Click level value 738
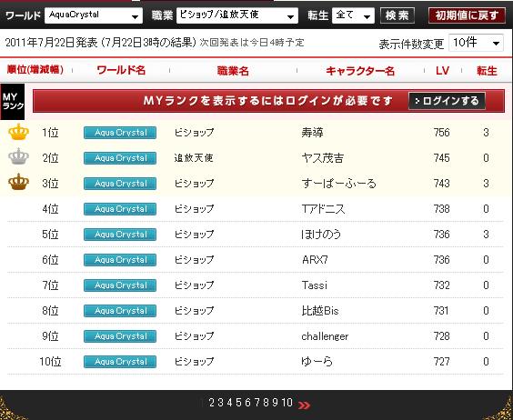The image size is (513, 420). (442, 209)
